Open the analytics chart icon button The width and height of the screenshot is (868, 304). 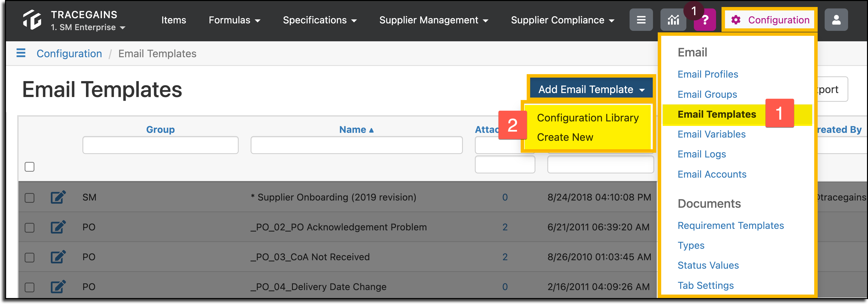(x=673, y=20)
